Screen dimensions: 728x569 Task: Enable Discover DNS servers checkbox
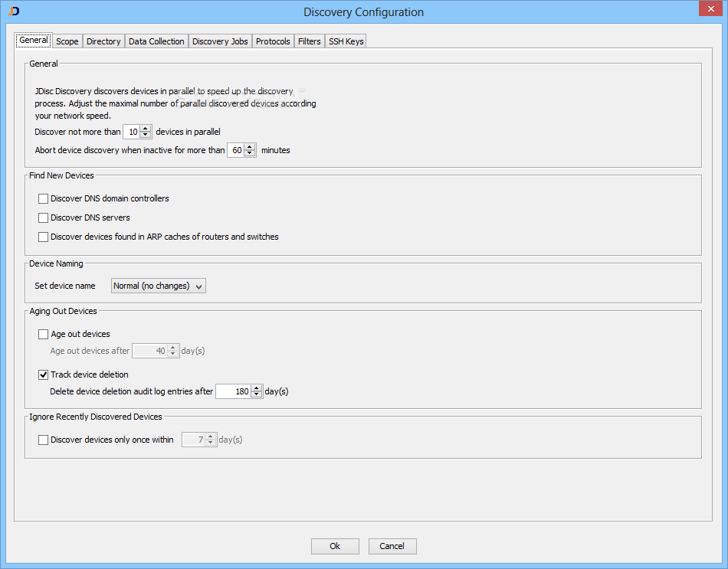(x=43, y=217)
